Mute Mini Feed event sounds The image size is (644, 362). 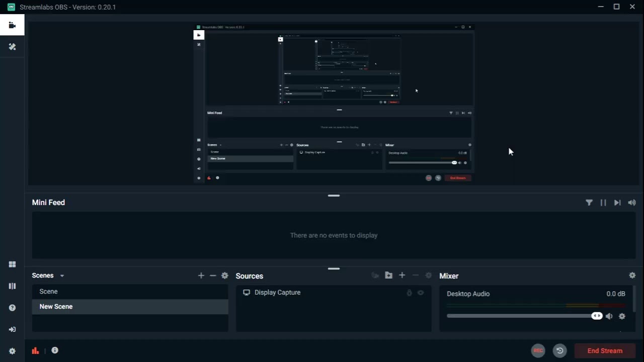632,203
